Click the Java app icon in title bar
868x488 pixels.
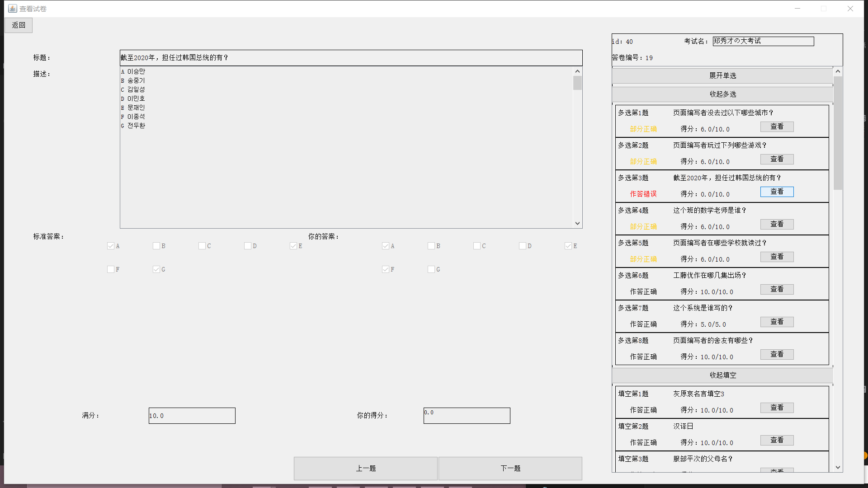click(x=13, y=9)
